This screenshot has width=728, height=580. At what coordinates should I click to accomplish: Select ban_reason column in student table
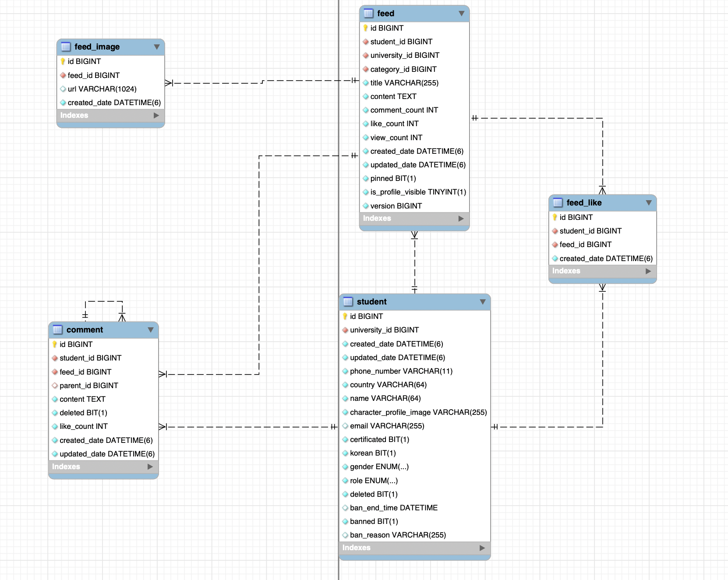398,535
